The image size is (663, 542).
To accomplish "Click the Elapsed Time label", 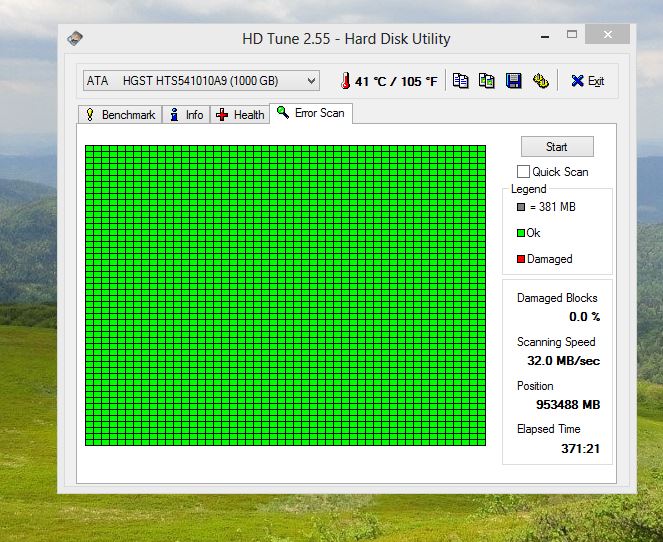I will click(x=548, y=429).
